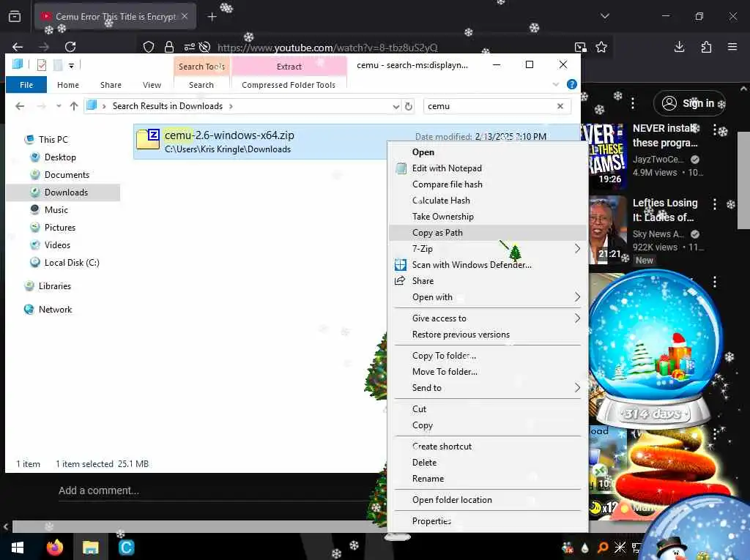Select Copy as Path in context menu

click(x=488, y=233)
